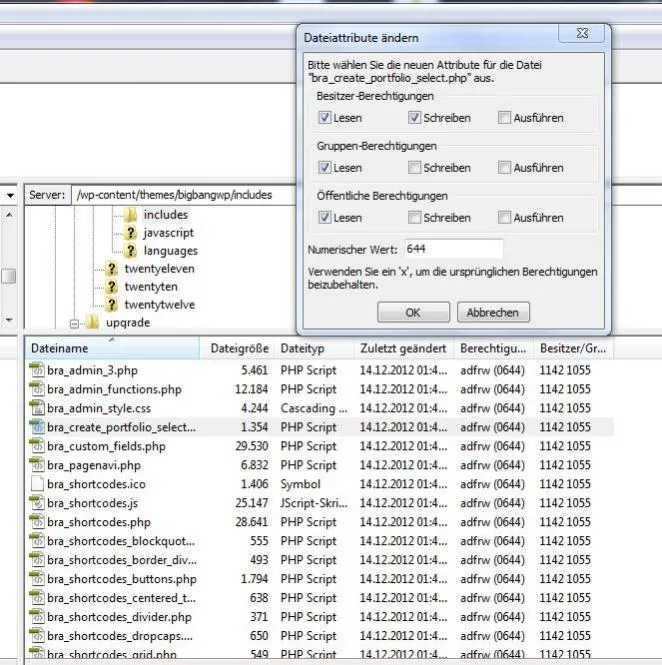
Task: Select the unknown javascript folder icon
Action: pos(130,233)
